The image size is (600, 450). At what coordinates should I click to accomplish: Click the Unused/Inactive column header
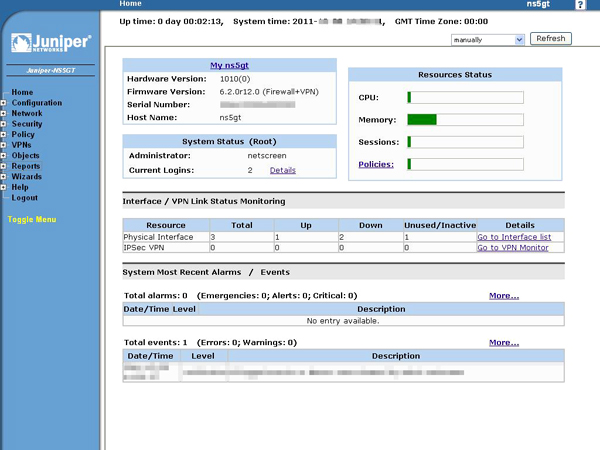pos(440,225)
